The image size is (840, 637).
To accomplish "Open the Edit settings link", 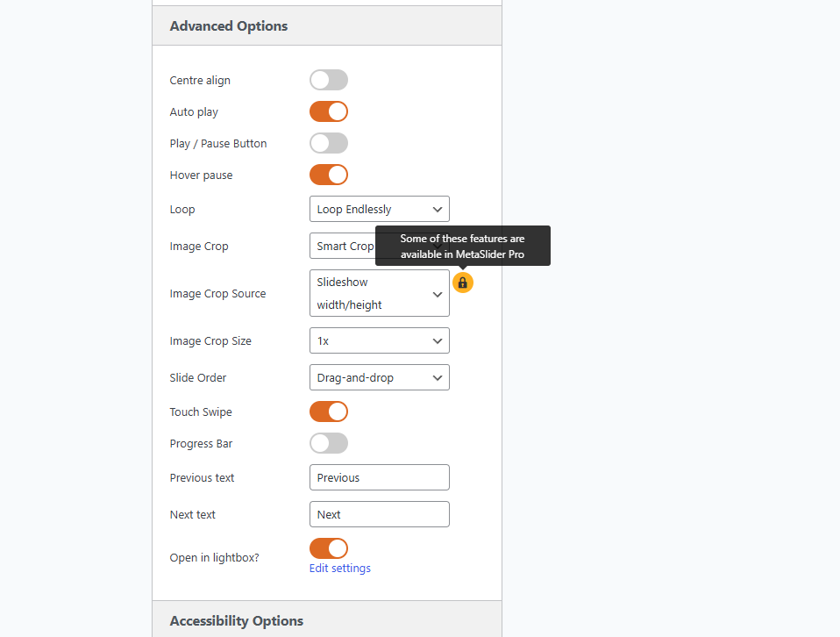I will pyautogui.click(x=340, y=568).
